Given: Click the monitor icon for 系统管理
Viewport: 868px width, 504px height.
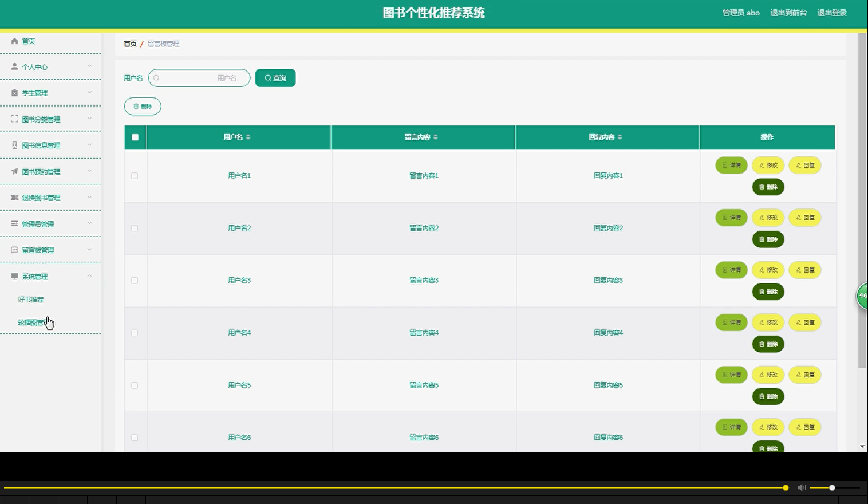Looking at the screenshot, I should (x=15, y=276).
